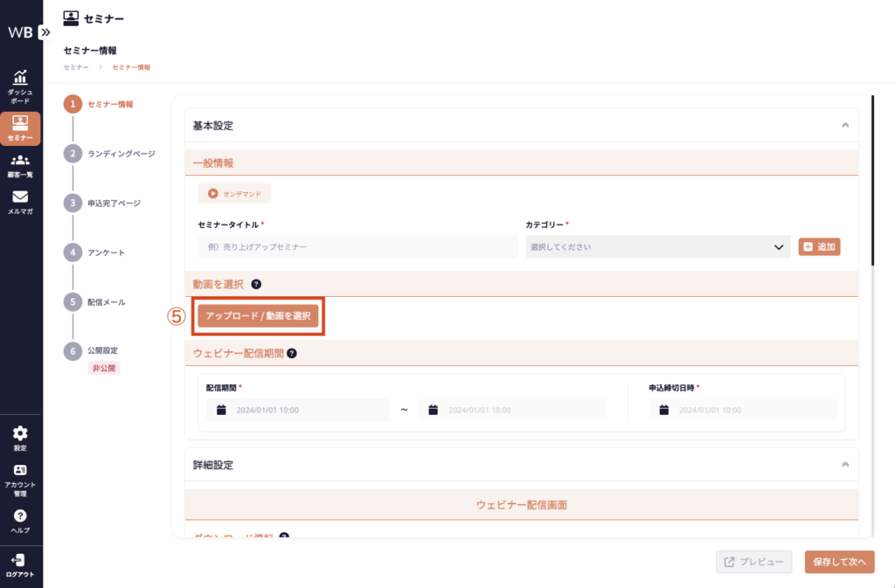Open アカウント管理 account management icon
The width and height of the screenshot is (895, 588).
coord(20,471)
